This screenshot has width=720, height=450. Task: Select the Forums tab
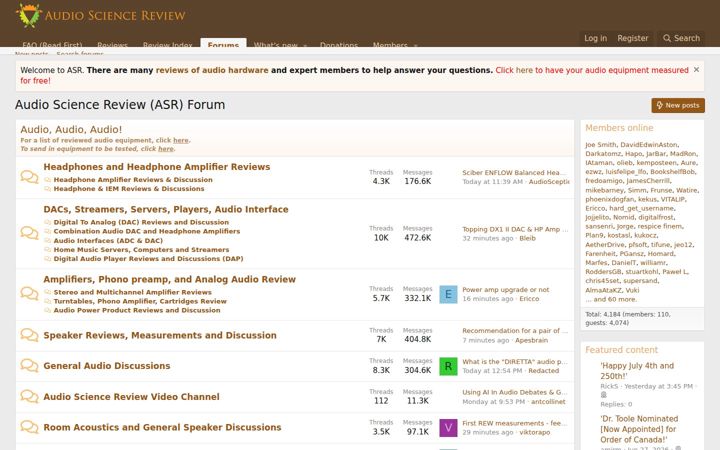pos(223,43)
